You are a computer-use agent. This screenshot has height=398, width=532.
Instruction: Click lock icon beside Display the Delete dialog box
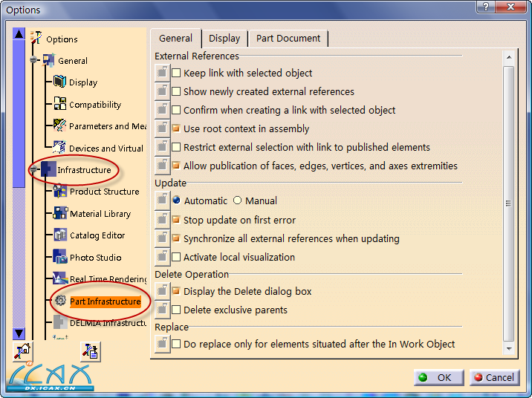coord(162,291)
